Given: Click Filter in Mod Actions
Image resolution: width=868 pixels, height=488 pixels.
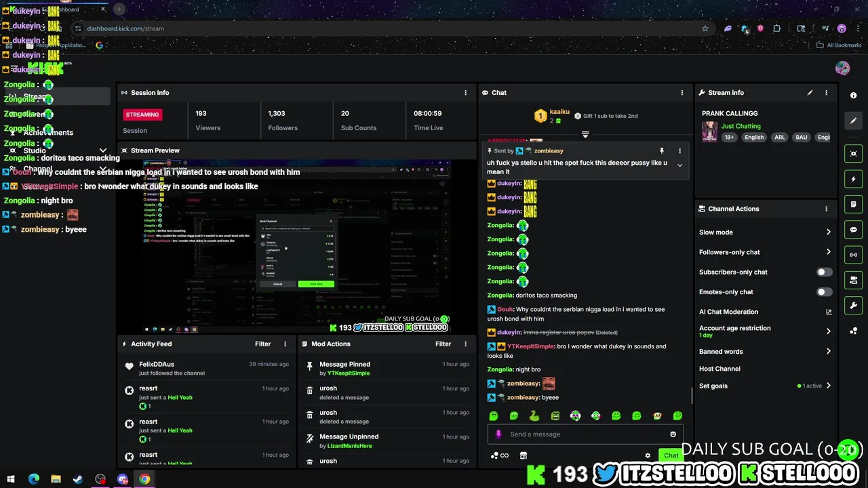Looking at the screenshot, I should coord(443,344).
